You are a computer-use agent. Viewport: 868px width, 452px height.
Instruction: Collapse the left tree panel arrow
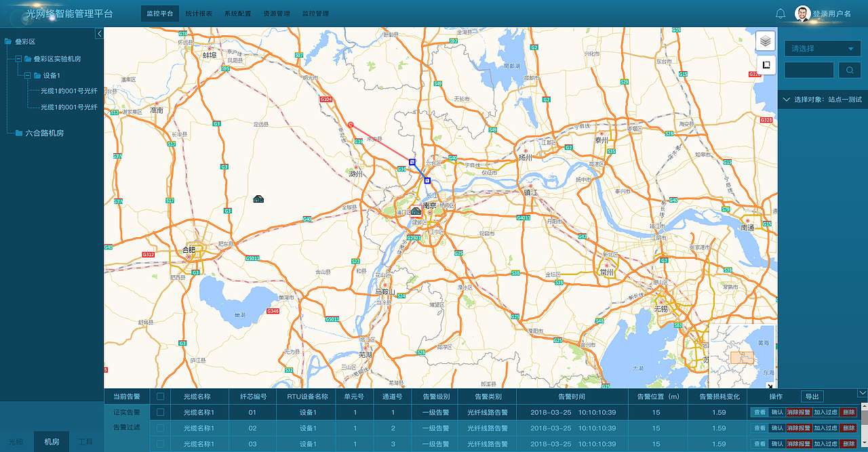(x=99, y=33)
